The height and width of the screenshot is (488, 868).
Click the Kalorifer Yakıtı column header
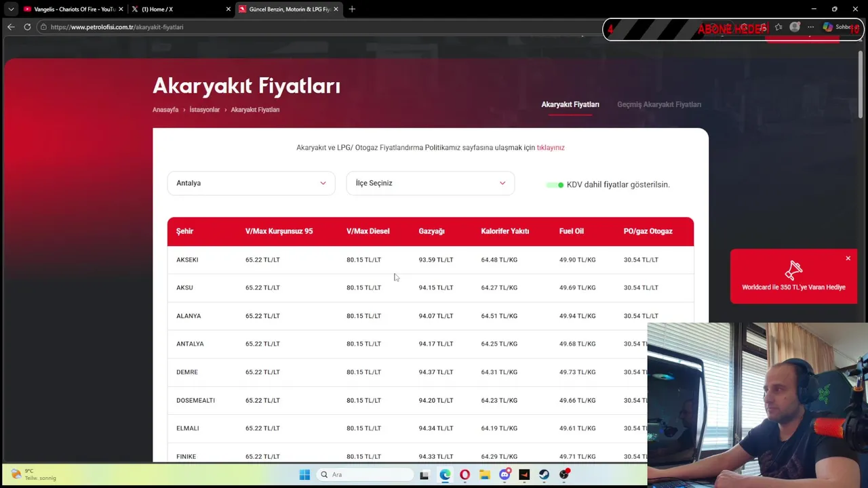tap(505, 231)
